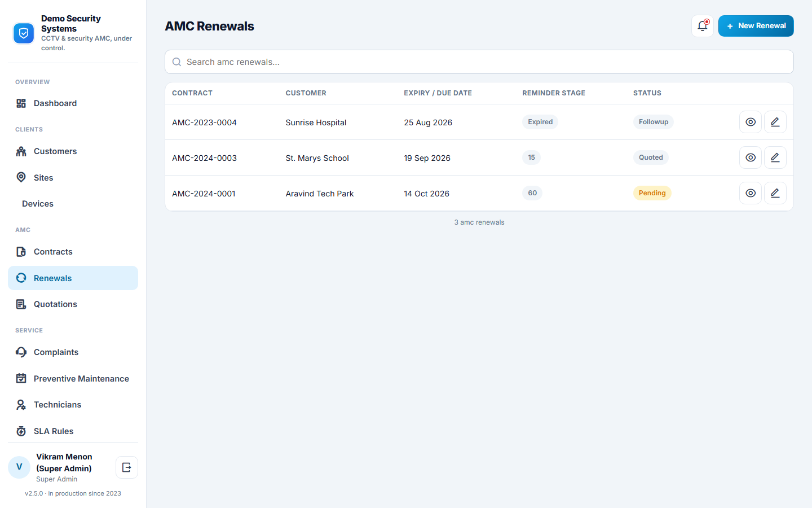This screenshot has height=508, width=812.
Task: Click the 15 reminder stage badge
Action: pyautogui.click(x=531, y=157)
